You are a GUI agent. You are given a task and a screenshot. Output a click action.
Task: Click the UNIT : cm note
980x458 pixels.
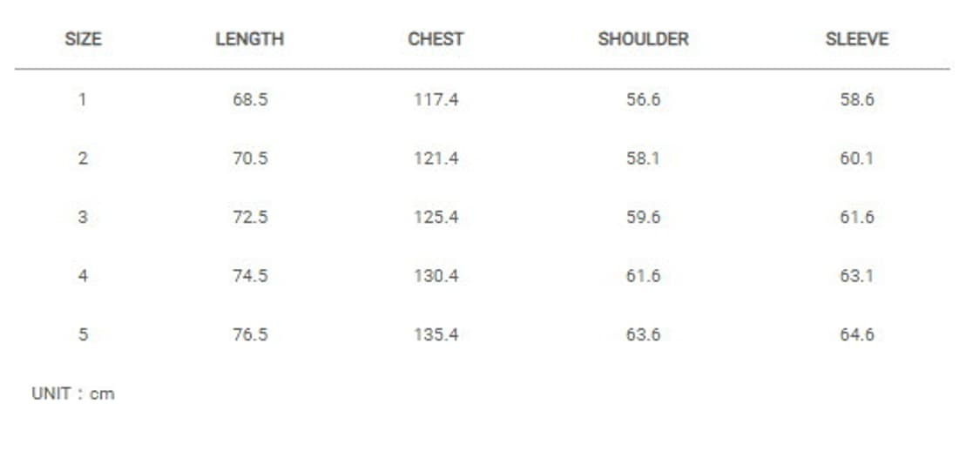(73, 394)
